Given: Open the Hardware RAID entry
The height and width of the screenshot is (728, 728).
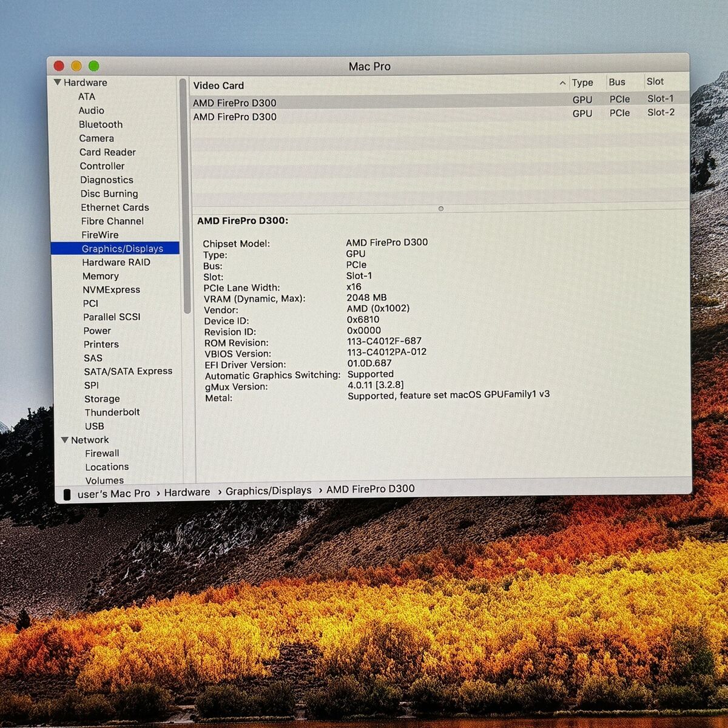Looking at the screenshot, I should [x=116, y=262].
